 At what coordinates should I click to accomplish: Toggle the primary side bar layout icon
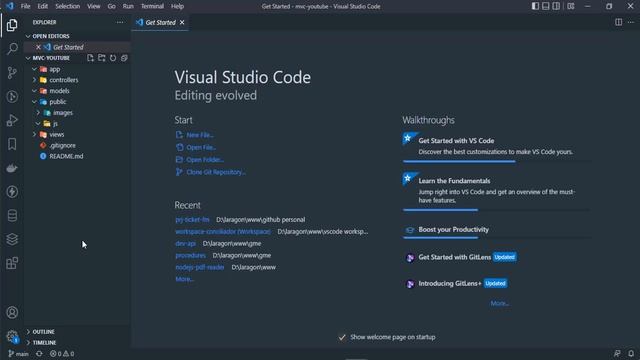(535, 6)
